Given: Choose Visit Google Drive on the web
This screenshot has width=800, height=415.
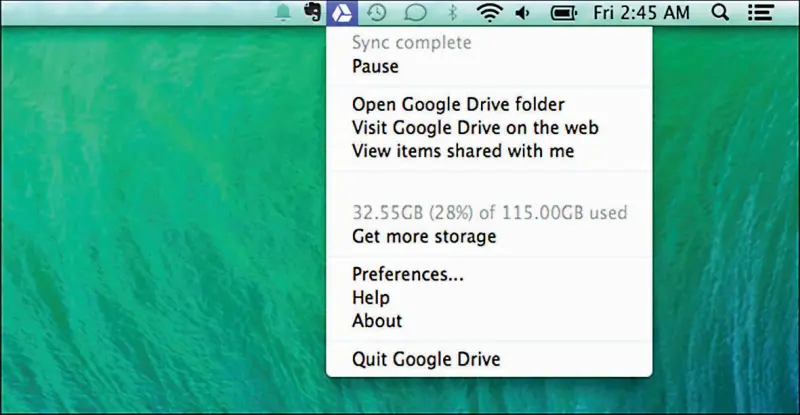Looking at the screenshot, I should (x=475, y=128).
